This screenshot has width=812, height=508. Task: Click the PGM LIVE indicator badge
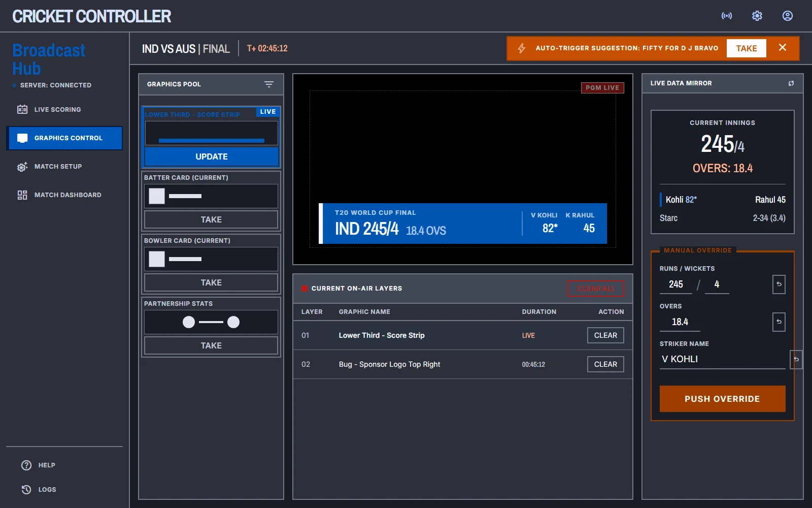(602, 87)
